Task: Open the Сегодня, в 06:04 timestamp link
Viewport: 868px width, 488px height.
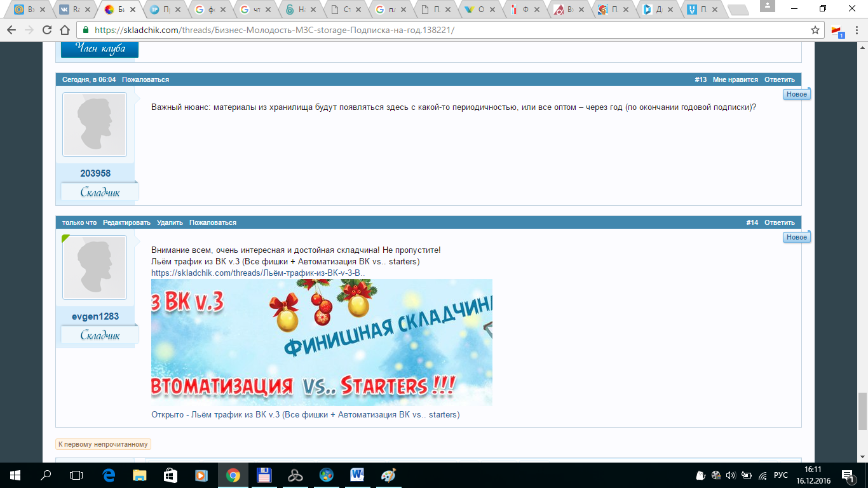Action: click(89, 79)
